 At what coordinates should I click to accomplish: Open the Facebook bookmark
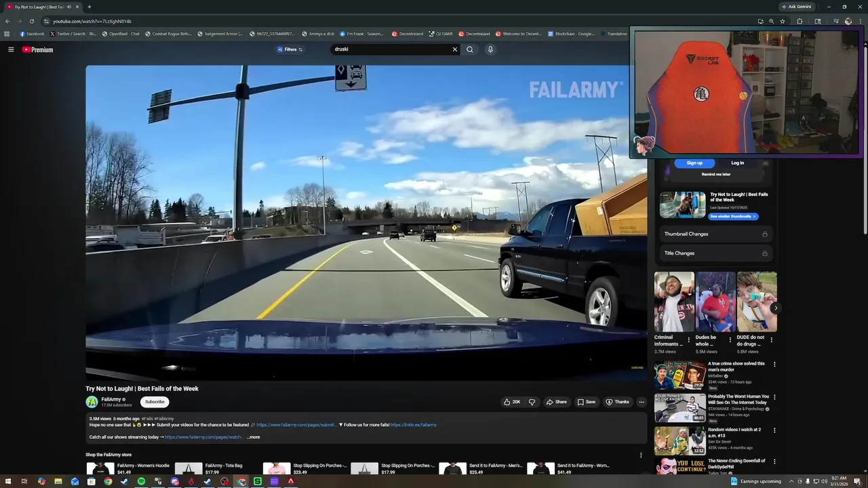point(32,34)
